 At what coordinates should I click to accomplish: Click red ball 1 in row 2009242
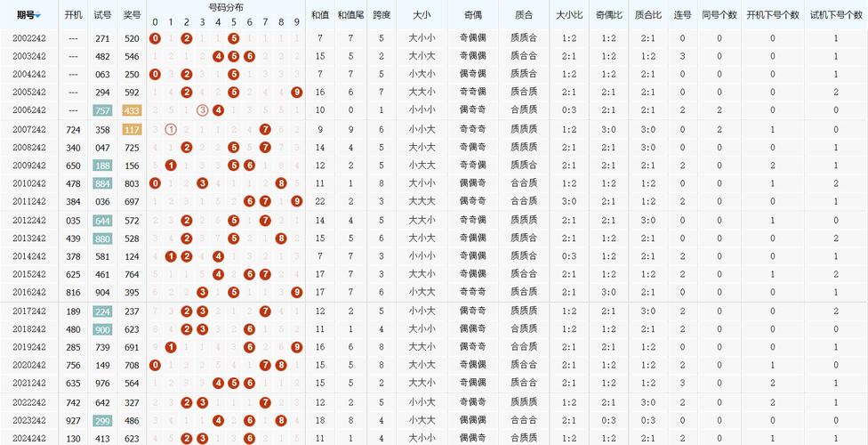[171, 166]
